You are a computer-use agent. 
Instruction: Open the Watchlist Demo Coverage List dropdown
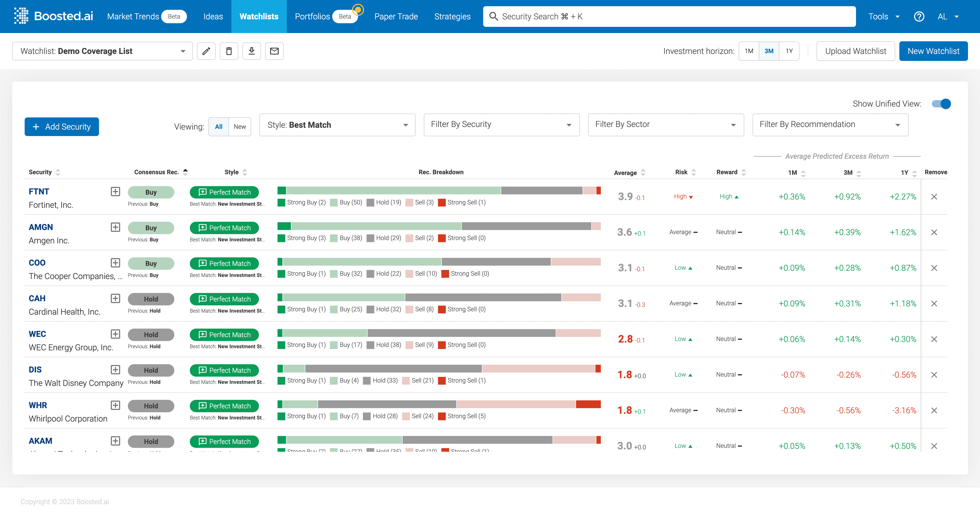102,51
